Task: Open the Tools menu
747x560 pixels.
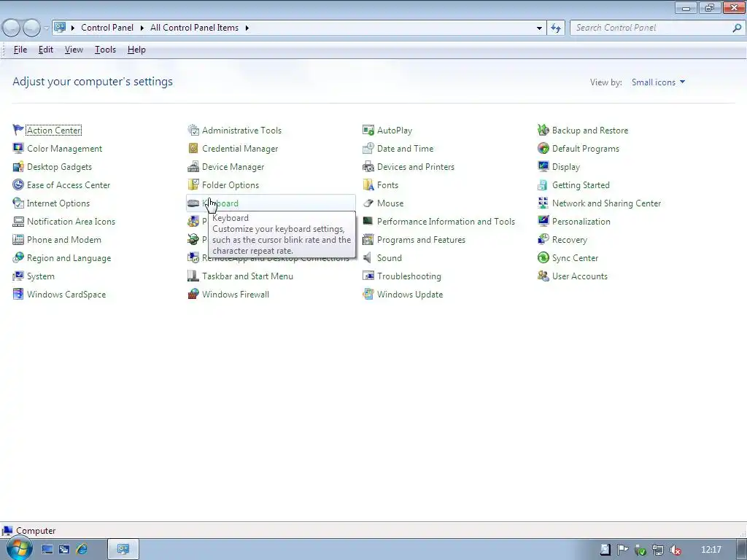Action: (x=105, y=50)
